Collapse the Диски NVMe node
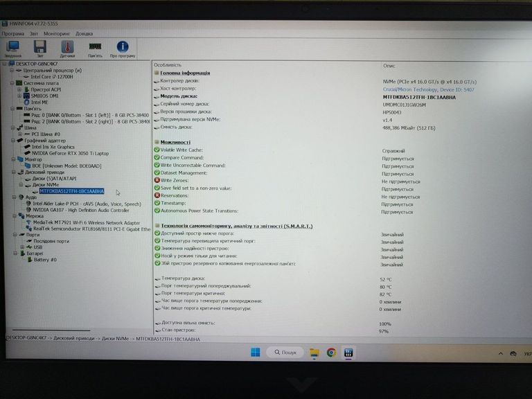The image size is (532, 399). click(21, 185)
